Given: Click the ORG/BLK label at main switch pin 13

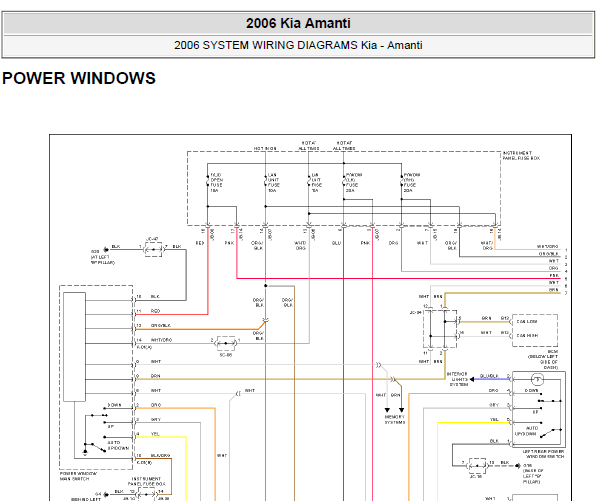Looking at the screenshot, I should 161,325.
